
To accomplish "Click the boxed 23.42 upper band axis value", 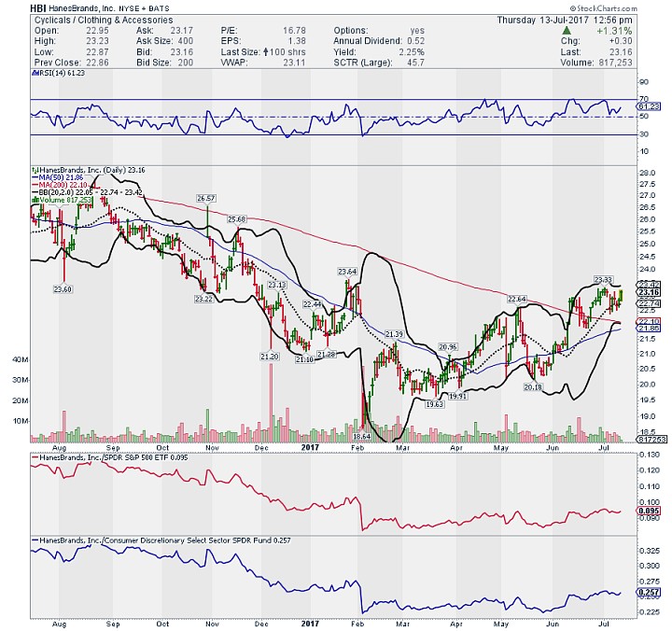I will [x=650, y=285].
